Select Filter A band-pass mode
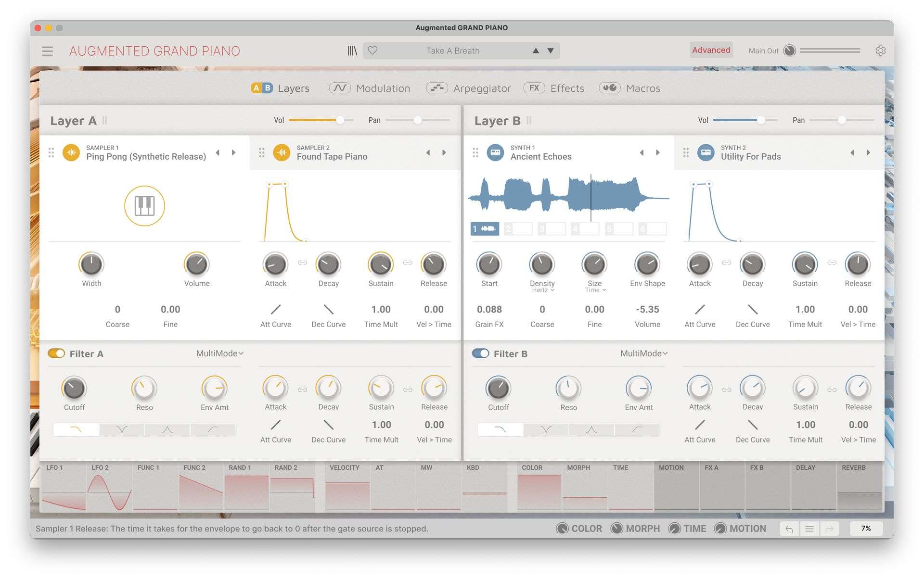The height and width of the screenshot is (579, 924). (167, 429)
